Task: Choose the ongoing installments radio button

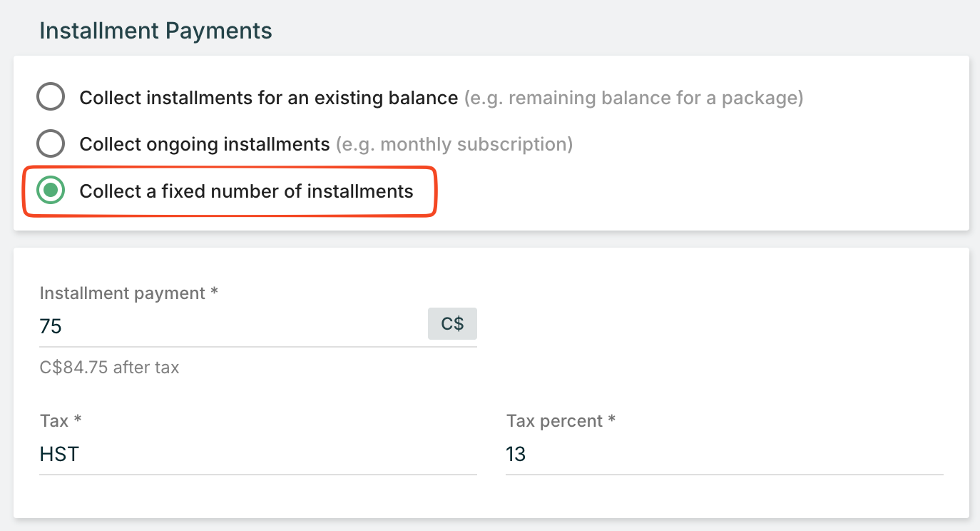Action: tap(51, 144)
